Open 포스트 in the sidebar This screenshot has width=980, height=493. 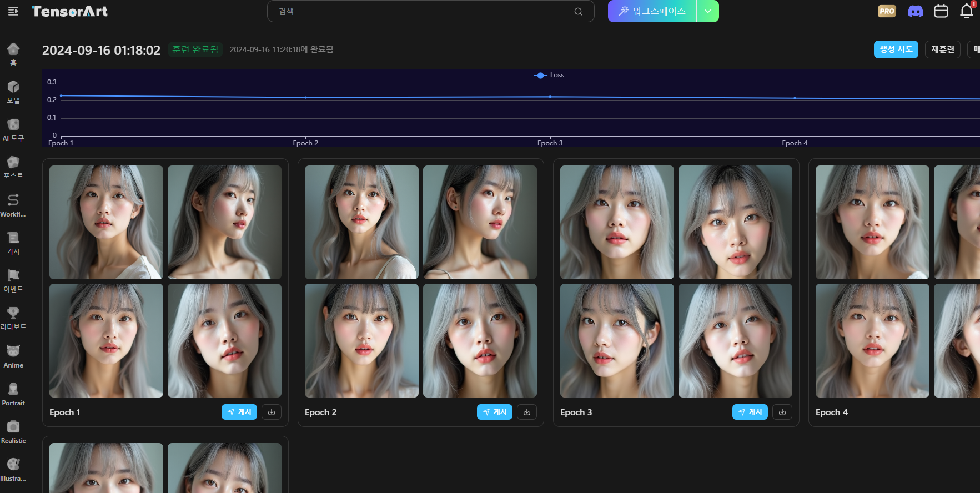(x=13, y=168)
